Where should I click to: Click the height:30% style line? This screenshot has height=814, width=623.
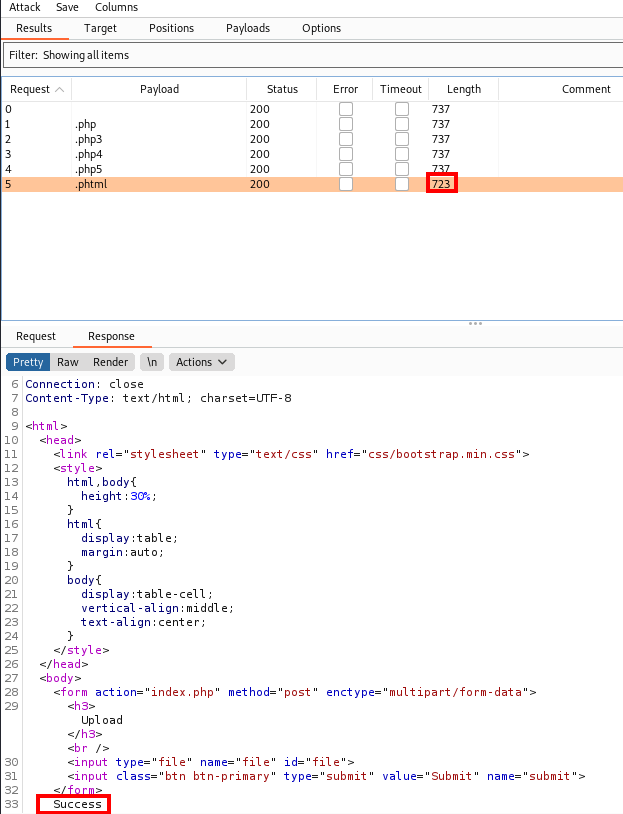tap(119, 496)
